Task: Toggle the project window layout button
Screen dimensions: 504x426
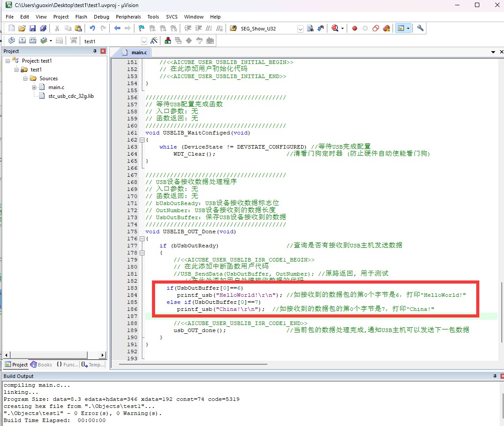Action: click(x=401, y=28)
